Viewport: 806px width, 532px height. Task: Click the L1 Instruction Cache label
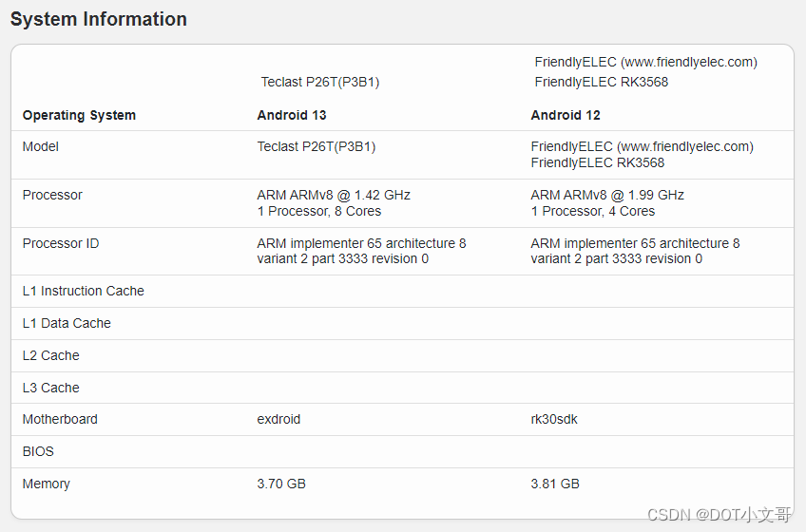coord(84,291)
